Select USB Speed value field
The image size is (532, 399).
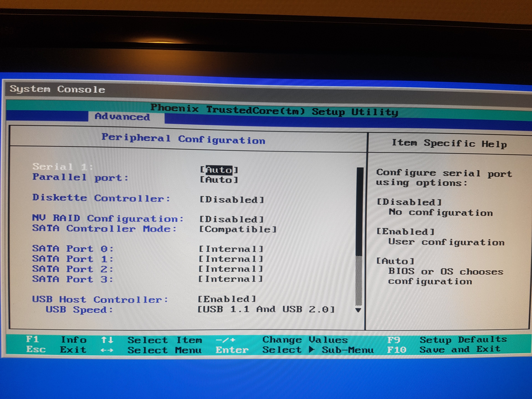266,309
